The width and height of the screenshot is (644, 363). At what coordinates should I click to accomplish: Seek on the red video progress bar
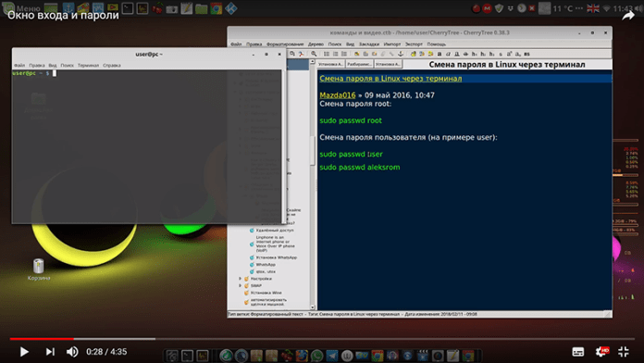coord(42,339)
